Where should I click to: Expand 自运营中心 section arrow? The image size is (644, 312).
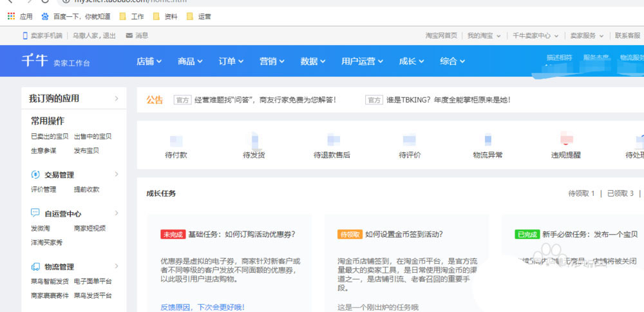[x=117, y=213]
